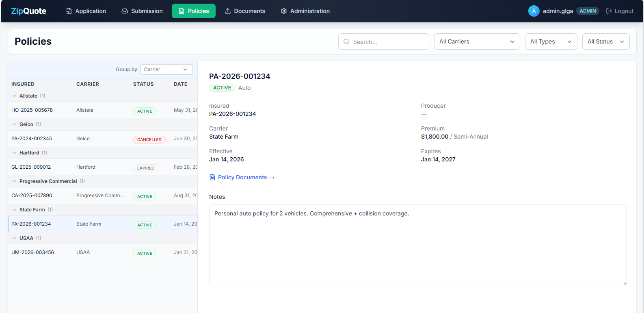
Task: Click the magnifier icon in the search box
Action: pos(346,41)
